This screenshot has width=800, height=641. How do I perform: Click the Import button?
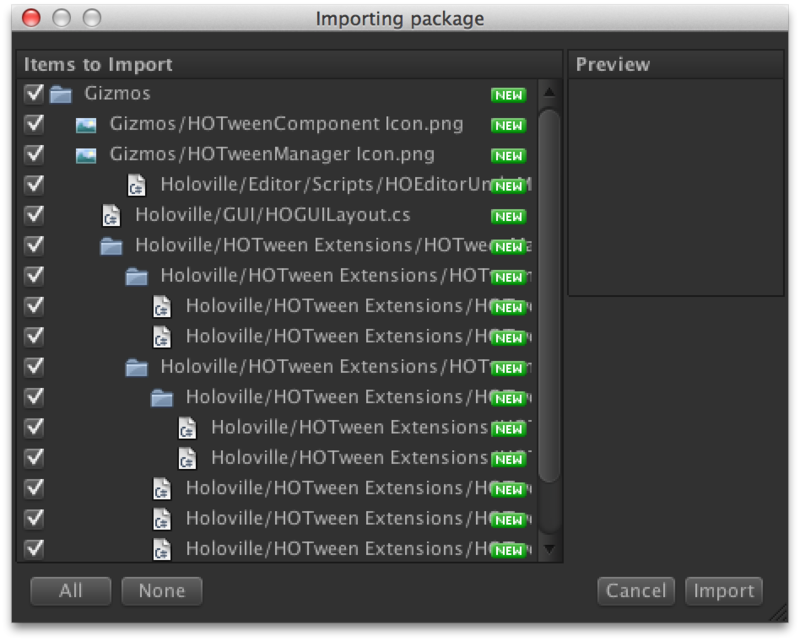pos(723,591)
